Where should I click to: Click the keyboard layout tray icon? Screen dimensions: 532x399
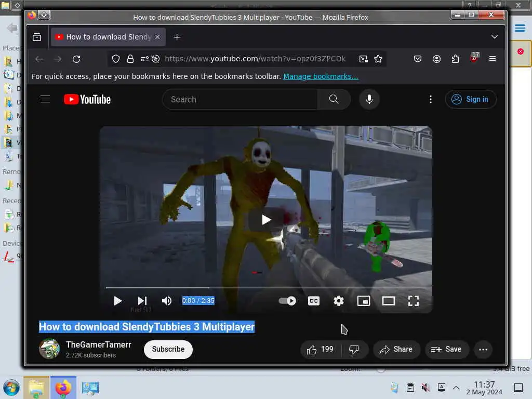pos(442,388)
